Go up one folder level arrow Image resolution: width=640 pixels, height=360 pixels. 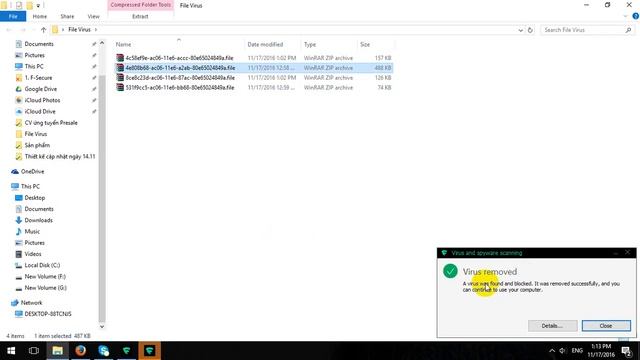click(x=44, y=30)
